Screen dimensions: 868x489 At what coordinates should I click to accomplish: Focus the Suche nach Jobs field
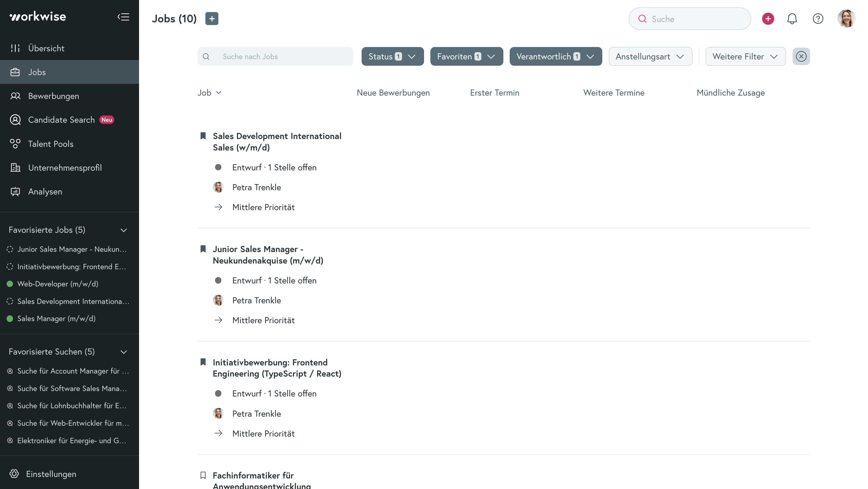(x=275, y=56)
